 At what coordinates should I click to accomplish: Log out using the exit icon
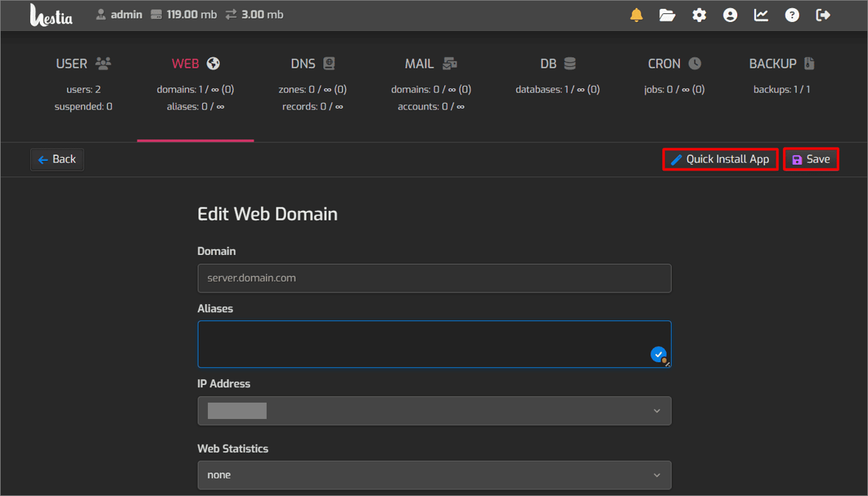coord(823,14)
